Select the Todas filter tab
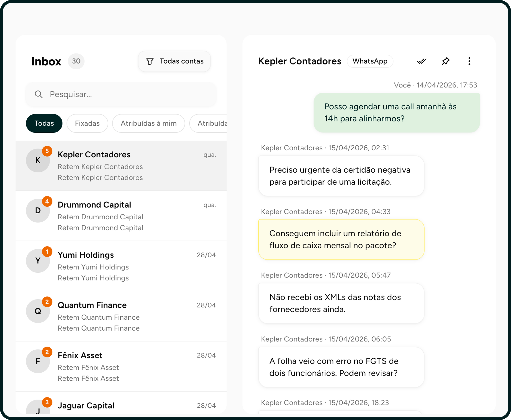The image size is (511, 420). click(x=44, y=123)
